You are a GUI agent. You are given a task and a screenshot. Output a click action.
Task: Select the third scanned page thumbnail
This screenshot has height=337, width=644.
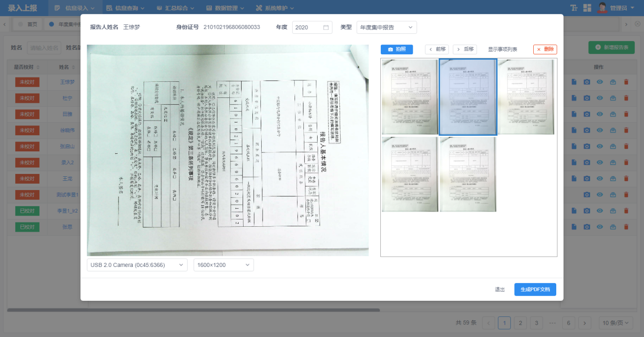click(526, 97)
